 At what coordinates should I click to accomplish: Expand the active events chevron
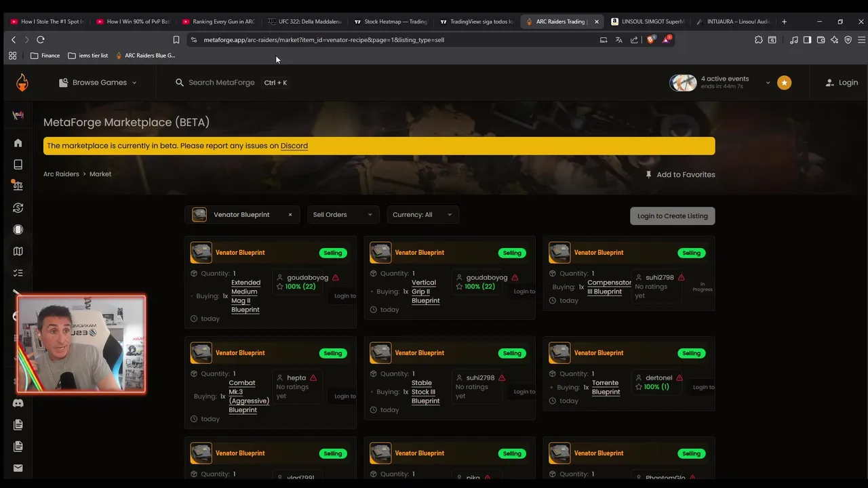(768, 83)
